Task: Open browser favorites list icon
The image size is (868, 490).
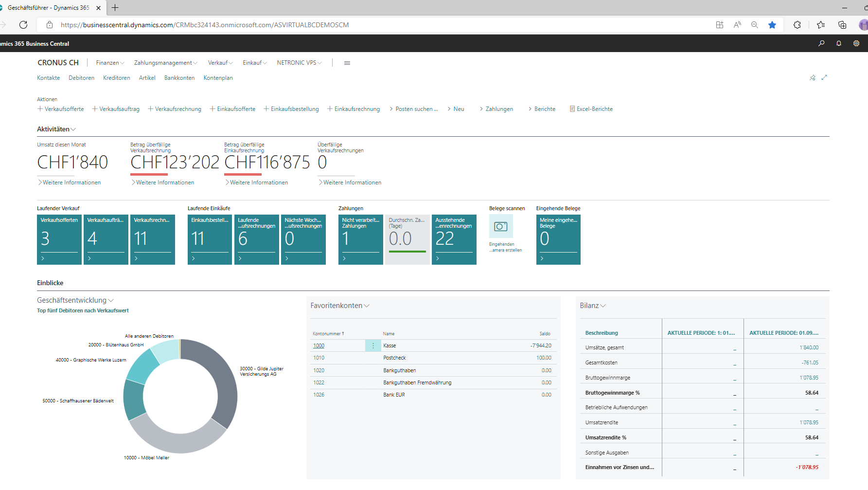Action: coord(821,25)
